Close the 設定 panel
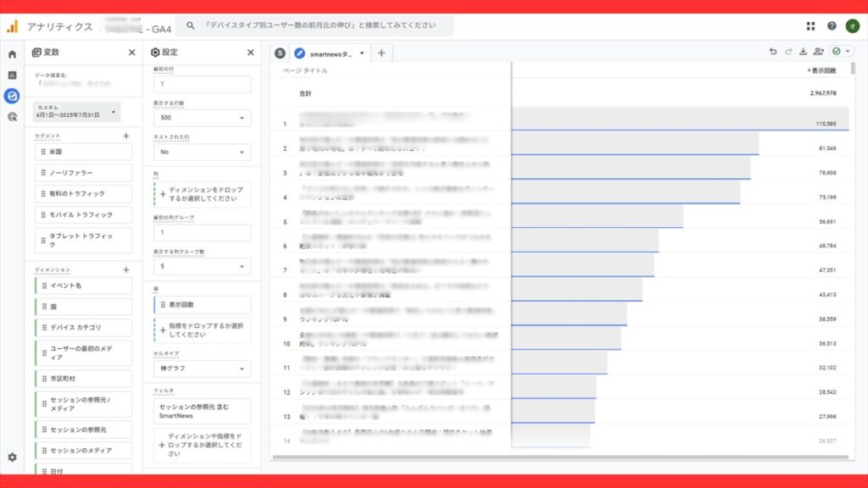Screen dimensions: 868x488 [x=250, y=53]
